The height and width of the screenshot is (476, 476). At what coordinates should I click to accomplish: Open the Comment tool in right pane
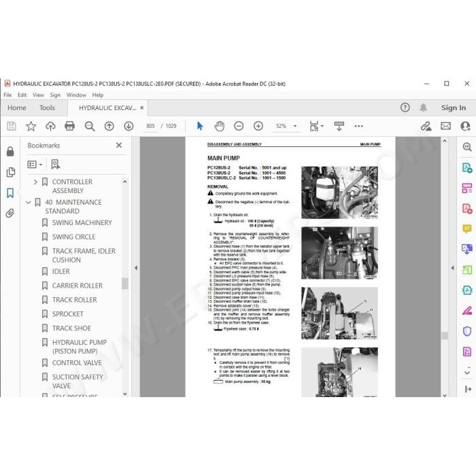point(467,228)
